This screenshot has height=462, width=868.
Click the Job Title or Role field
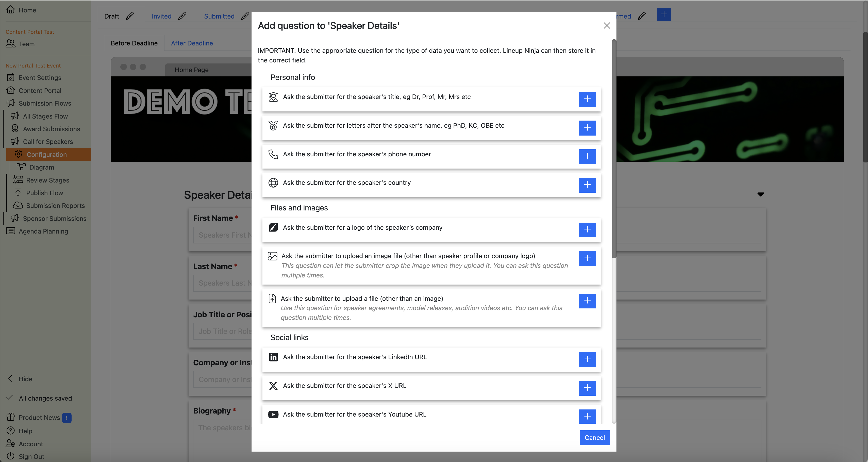tap(222, 331)
